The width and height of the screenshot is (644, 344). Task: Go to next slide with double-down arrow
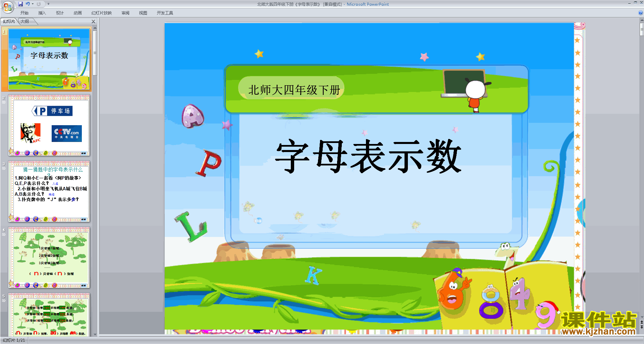click(x=642, y=327)
